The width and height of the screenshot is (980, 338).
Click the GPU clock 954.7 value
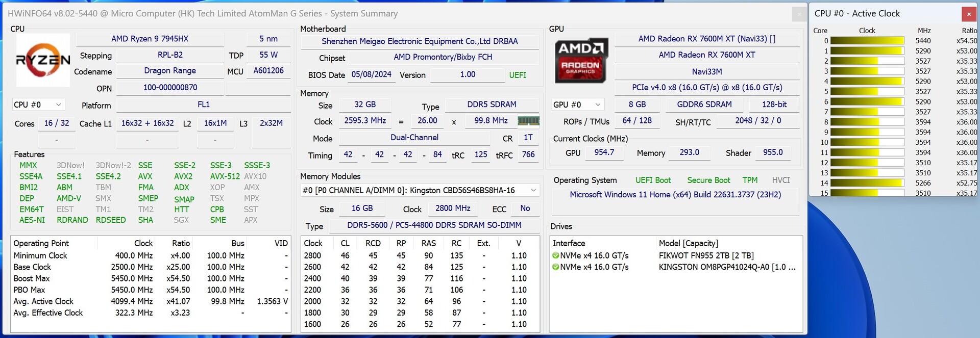coord(604,152)
